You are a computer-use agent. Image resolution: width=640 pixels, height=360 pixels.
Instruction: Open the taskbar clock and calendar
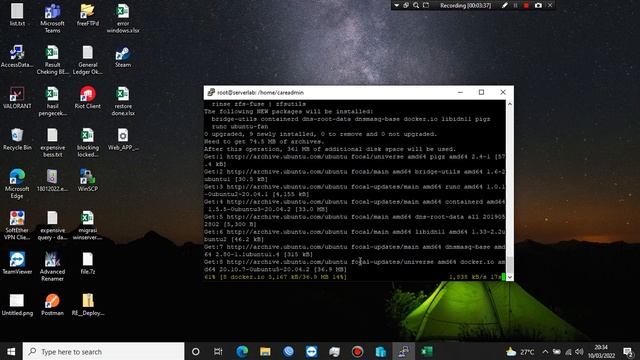coord(602,351)
